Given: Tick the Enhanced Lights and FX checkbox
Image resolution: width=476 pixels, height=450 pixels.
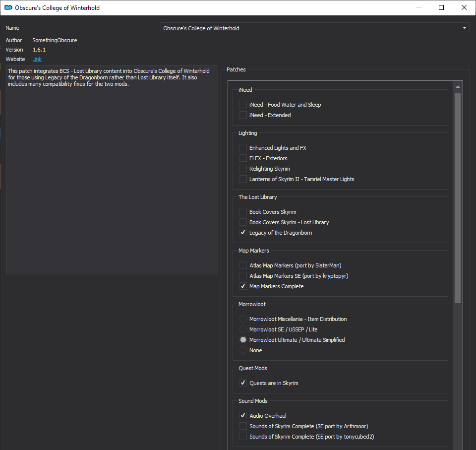Looking at the screenshot, I should 243,148.
